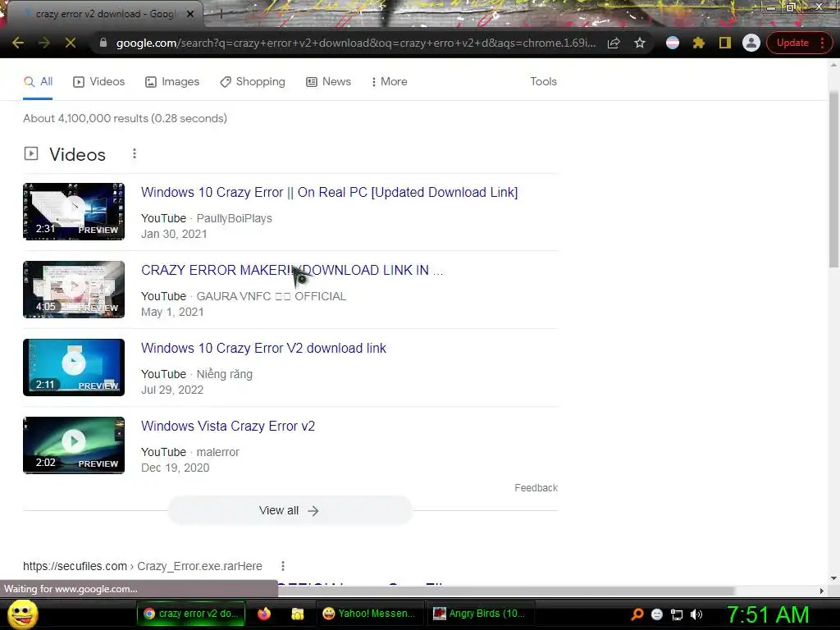Screen dimensions: 840x630
Task: Click the vertical scrollbar down arrow
Action: tap(833, 578)
